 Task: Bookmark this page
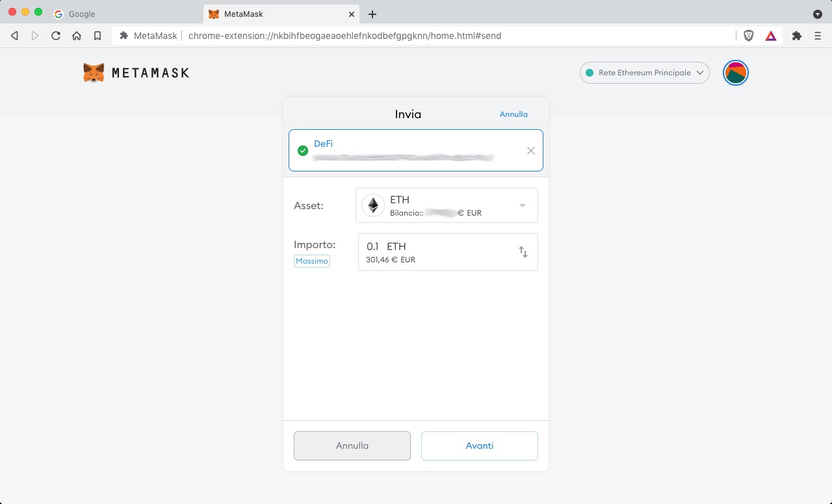point(97,36)
